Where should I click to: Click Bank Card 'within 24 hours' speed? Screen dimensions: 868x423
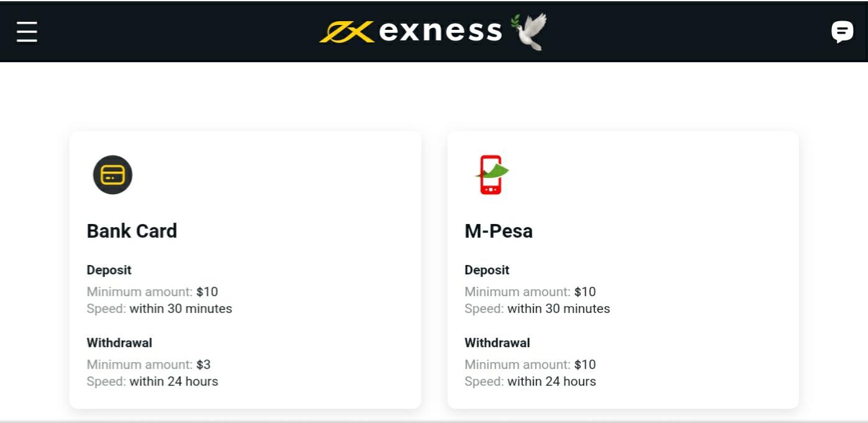[173, 381]
